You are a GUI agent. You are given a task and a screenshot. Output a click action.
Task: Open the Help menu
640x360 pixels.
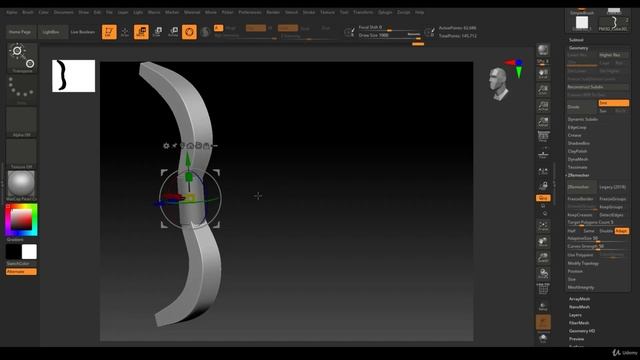click(420, 12)
